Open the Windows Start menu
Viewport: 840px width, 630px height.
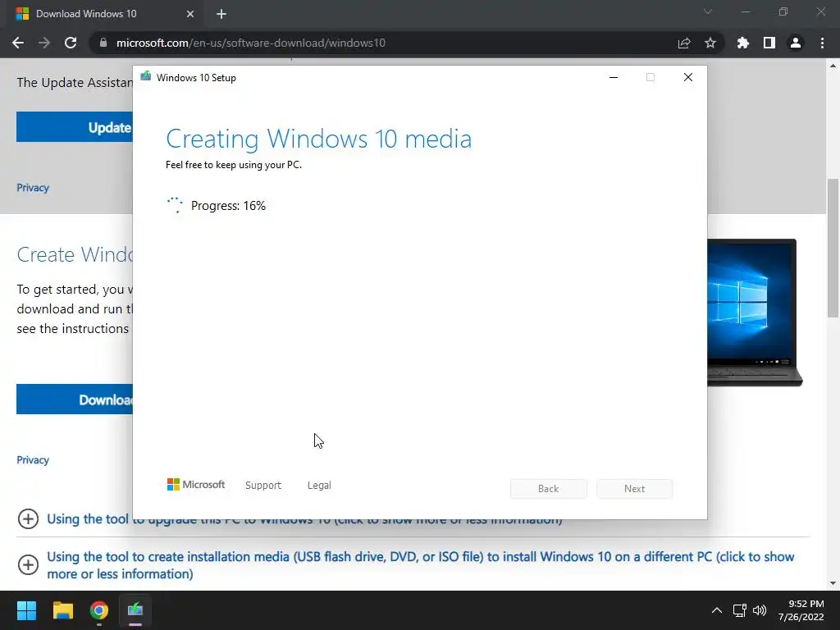point(26,610)
